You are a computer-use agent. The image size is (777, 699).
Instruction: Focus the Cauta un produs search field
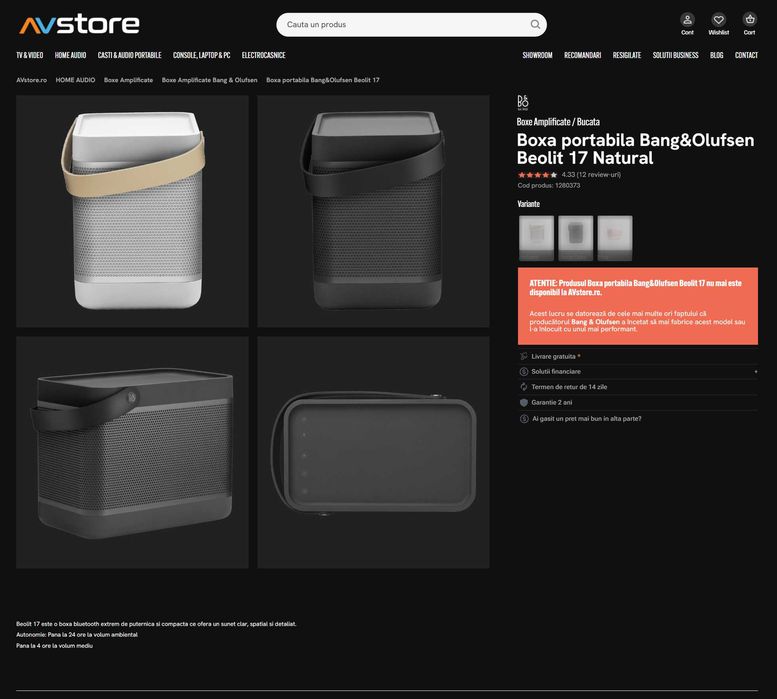(x=411, y=24)
